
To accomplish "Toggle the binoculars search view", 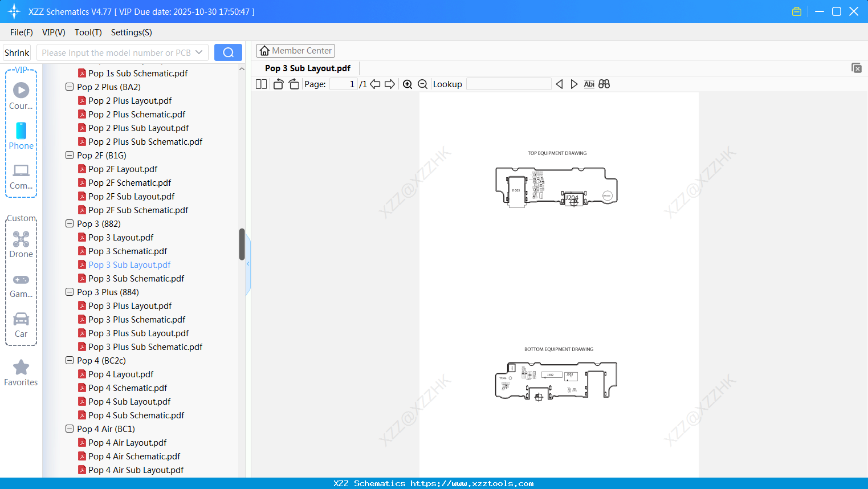I will 604,84.
